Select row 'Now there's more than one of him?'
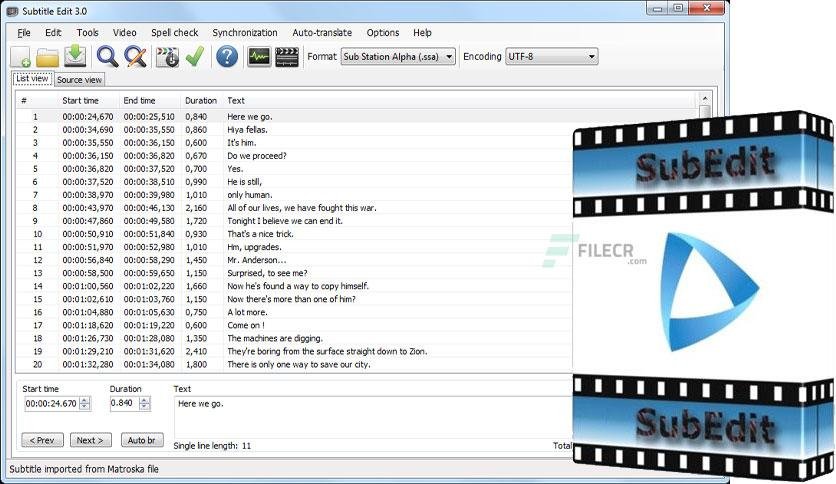 pyautogui.click(x=293, y=299)
